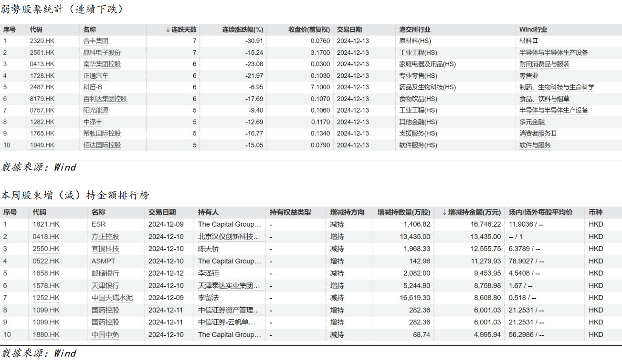Select stock name 科笛-B
The image size is (622, 364).
point(93,87)
